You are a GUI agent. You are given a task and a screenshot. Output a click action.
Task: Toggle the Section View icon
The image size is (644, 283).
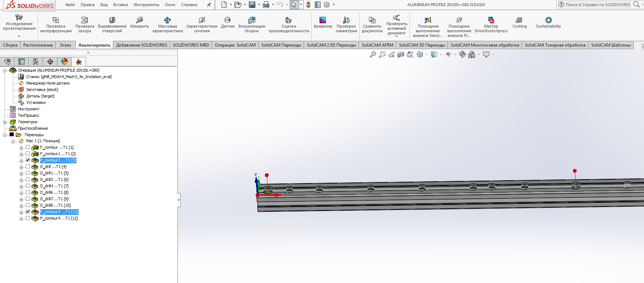(401, 54)
